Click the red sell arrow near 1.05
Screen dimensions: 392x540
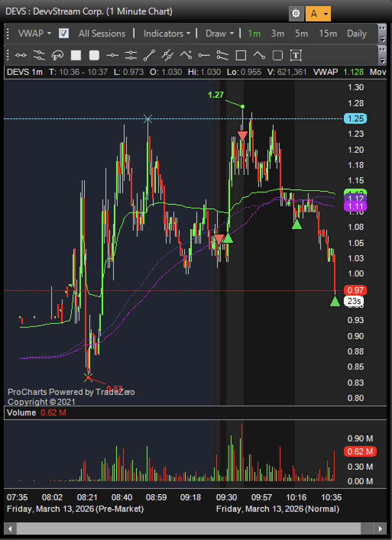[219, 238]
